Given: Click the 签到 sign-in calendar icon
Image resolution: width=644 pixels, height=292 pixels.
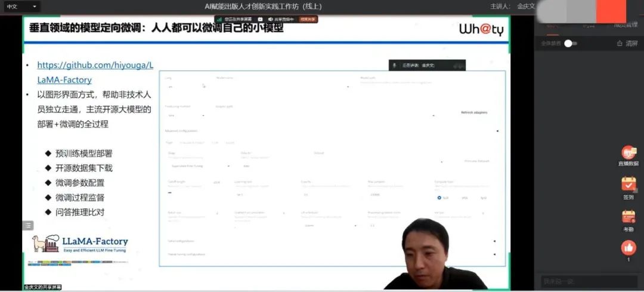Looking at the screenshot, I should 628,183.
